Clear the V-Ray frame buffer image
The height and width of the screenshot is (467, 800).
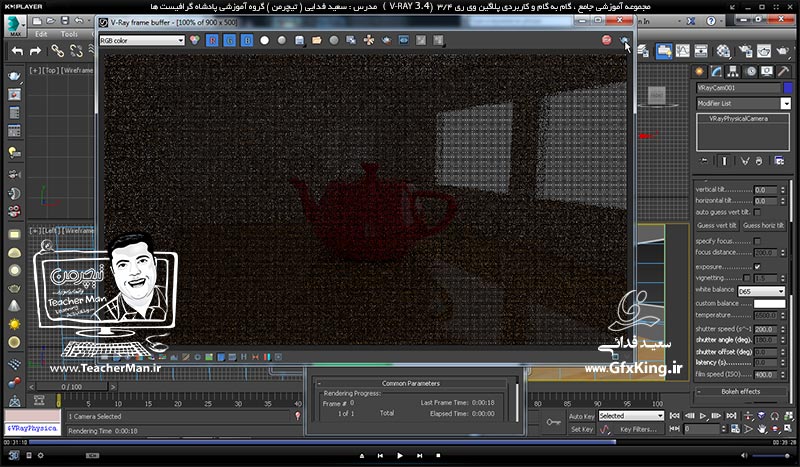(x=334, y=40)
